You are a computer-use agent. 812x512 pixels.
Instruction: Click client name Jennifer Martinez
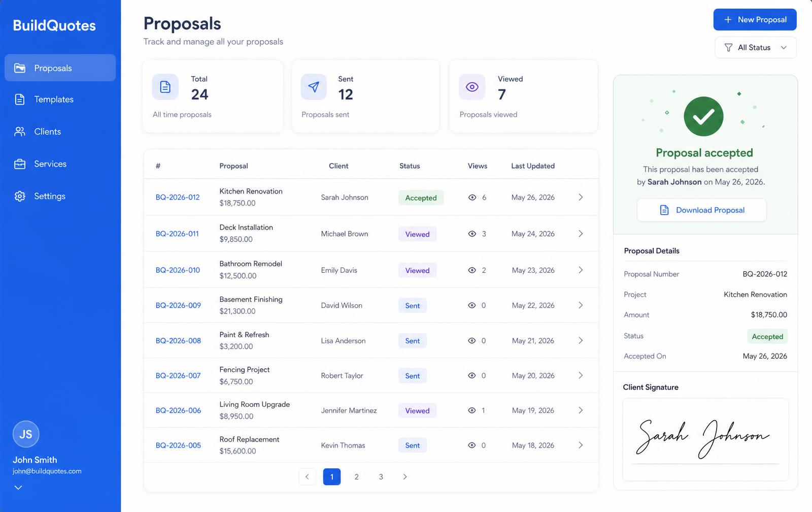(349, 410)
